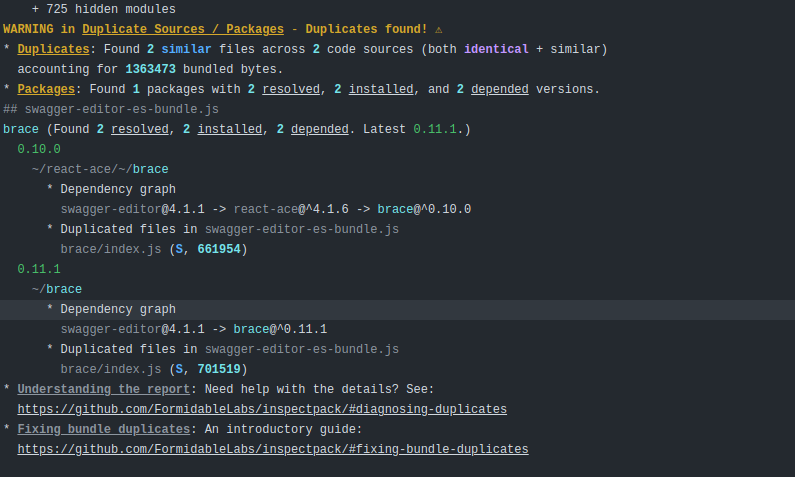Click the underlined 'Packages' bullet label
The height and width of the screenshot is (477, 795).
46,89
